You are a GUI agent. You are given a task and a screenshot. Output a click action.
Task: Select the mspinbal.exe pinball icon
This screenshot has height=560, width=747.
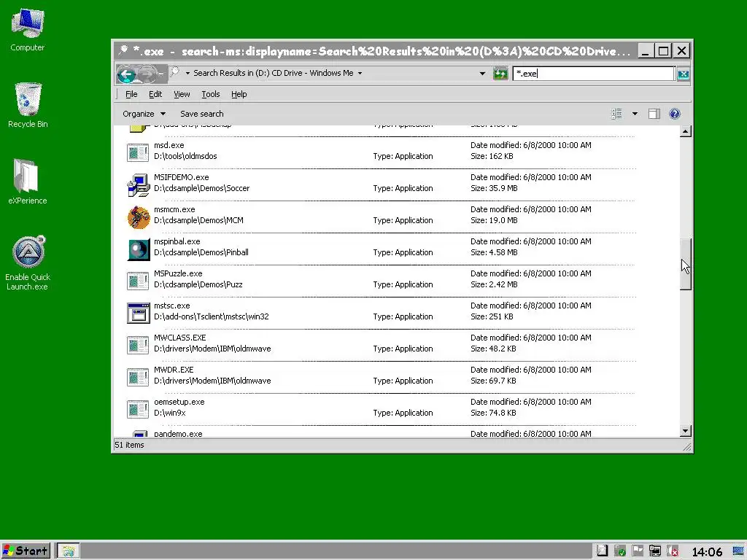pyautogui.click(x=139, y=249)
